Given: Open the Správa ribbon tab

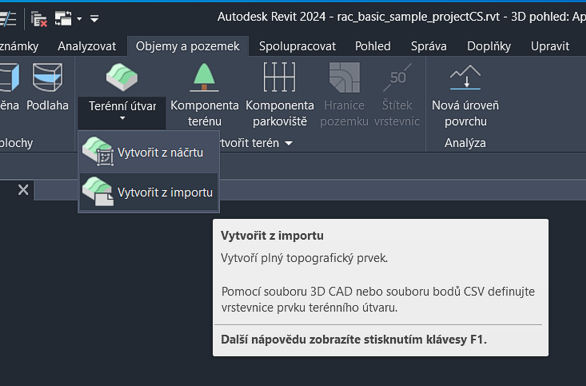Looking at the screenshot, I should [x=429, y=46].
